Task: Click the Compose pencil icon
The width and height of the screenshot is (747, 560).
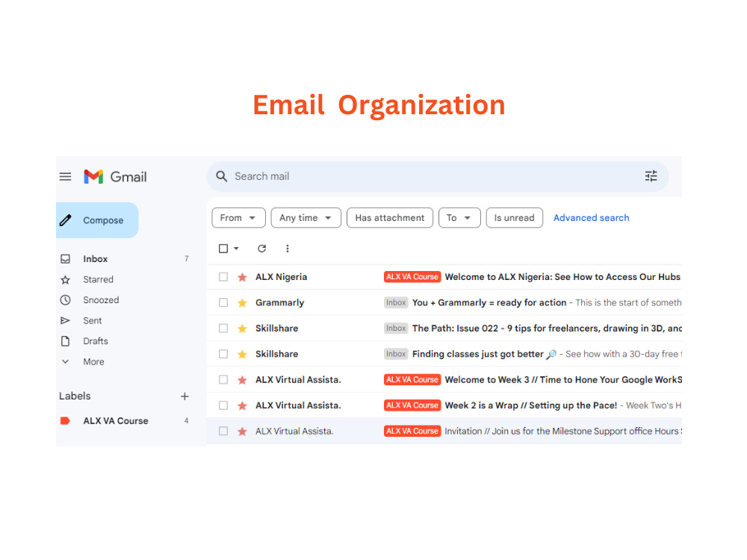Action: [65, 220]
